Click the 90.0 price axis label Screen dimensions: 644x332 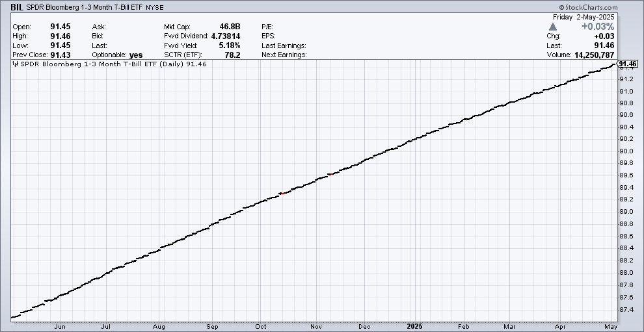pyautogui.click(x=626, y=151)
